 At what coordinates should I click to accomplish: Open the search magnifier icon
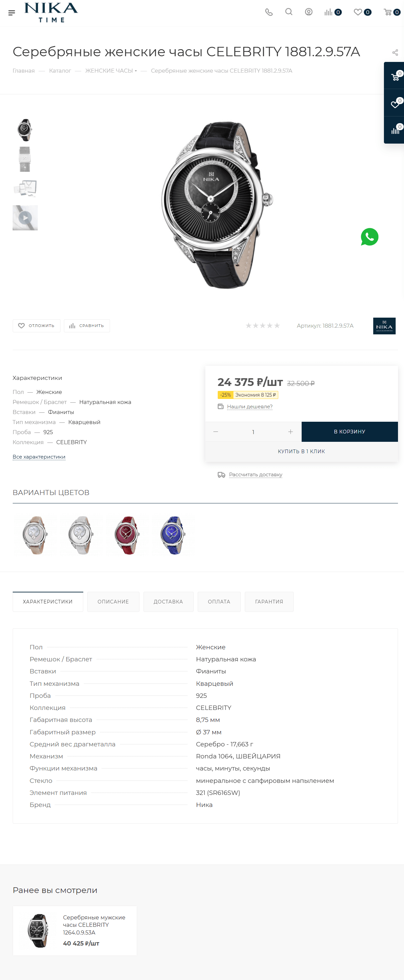pyautogui.click(x=289, y=12)
